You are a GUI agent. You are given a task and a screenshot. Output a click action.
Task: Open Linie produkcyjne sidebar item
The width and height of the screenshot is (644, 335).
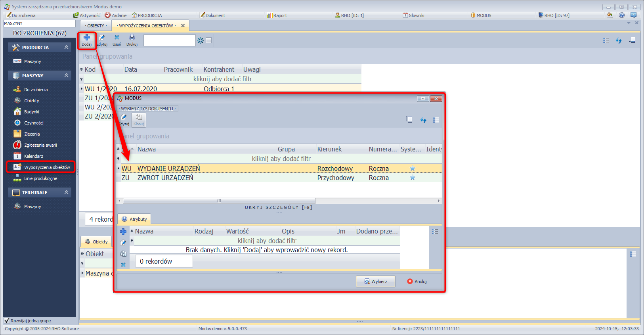[x=40, y=178]
